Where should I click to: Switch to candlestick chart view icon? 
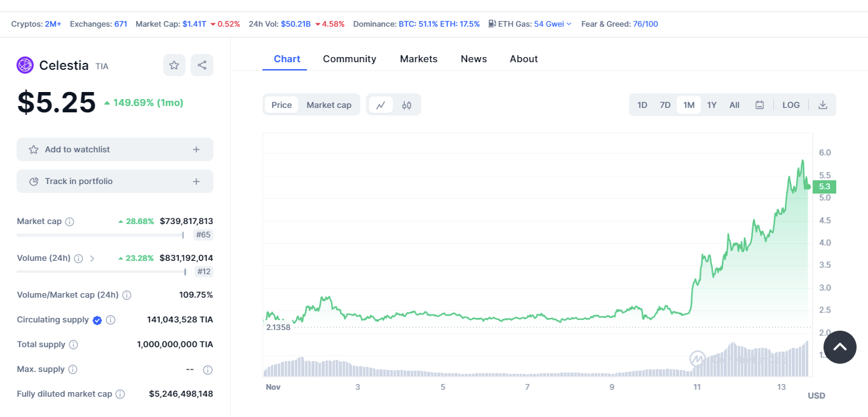[x=407, y=105]
